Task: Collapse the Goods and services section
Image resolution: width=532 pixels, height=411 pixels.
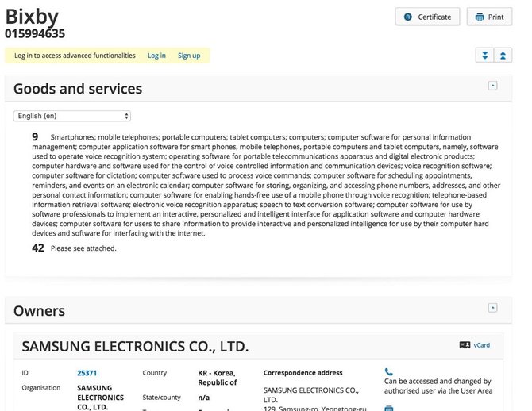Action: pos(492,86)
